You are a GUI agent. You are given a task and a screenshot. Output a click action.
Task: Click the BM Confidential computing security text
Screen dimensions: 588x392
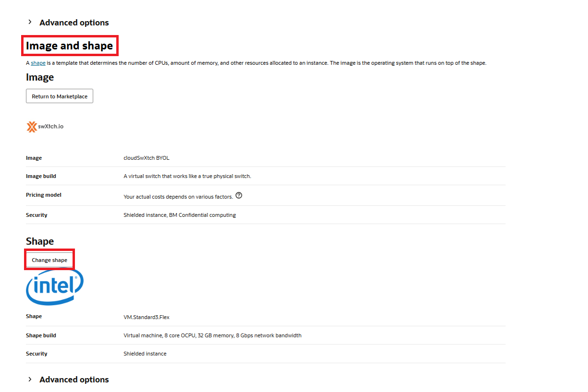point(202,215)
